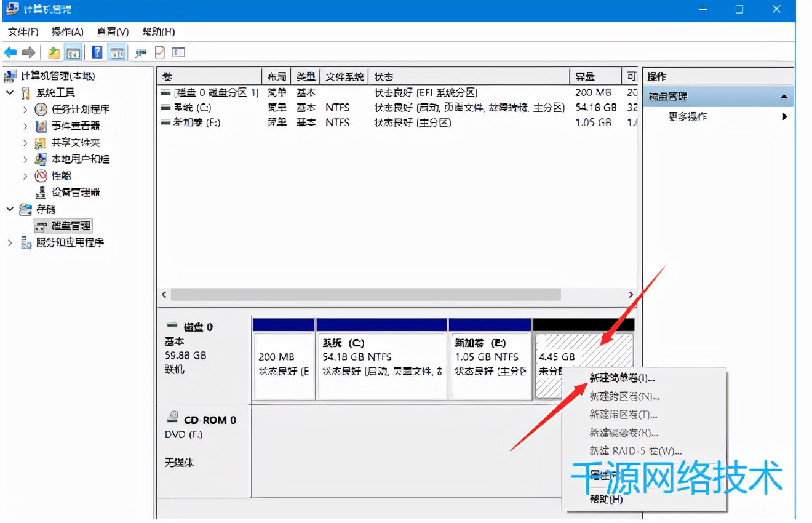
Task: Click the Back navigation arrow in the toolbar
Action: (x=10, y=52)
